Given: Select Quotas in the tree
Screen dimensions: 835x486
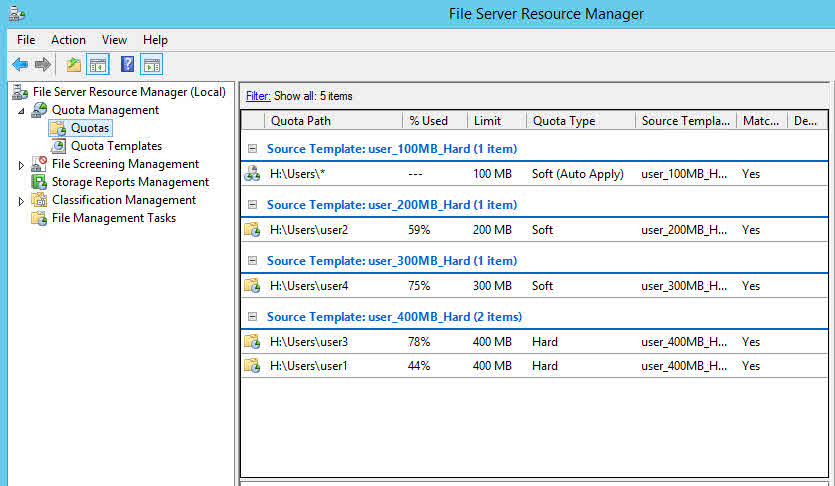Looking at the screenshot, I should tap(90, 128).
